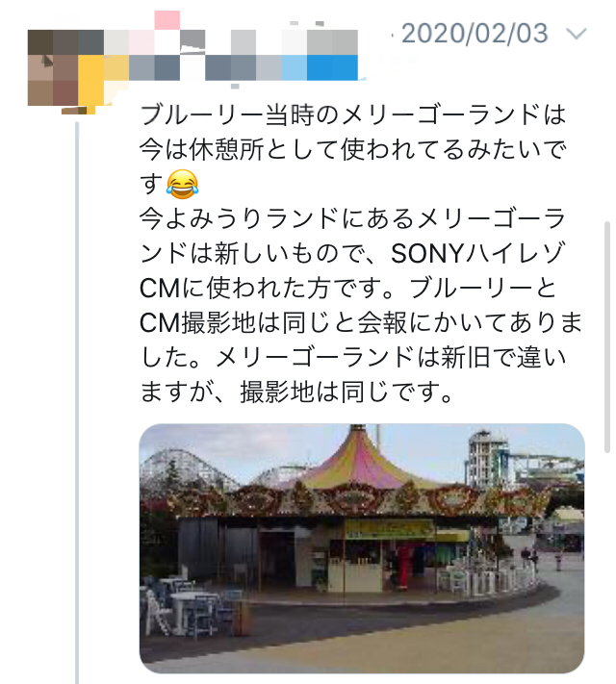Image resolution: width=616 pixels, height=684 pixels.
Task: Click the thread connector line below avatar
Action: [x=77, y=401]
